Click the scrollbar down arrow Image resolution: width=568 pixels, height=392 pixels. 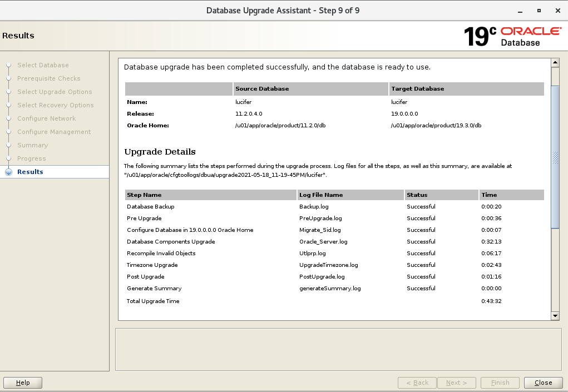pyautogui.click(x=555, y=316)
